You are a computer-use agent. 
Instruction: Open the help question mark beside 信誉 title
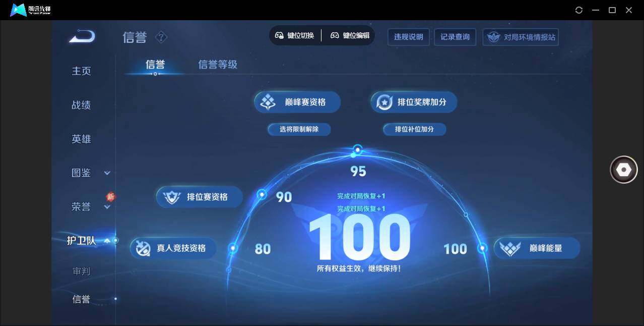(161, 36)
